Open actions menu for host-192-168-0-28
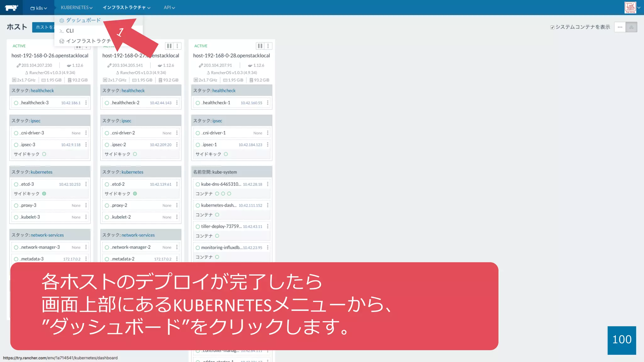The width and height of the screenshot is (644, 362). [268, 46]
